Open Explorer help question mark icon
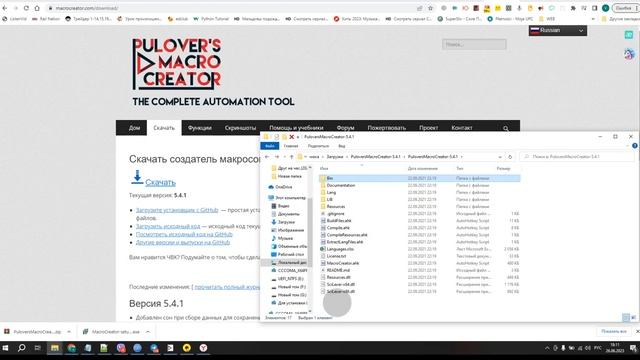640x360 pixels. pyautogui.click(x=635, y=146)
